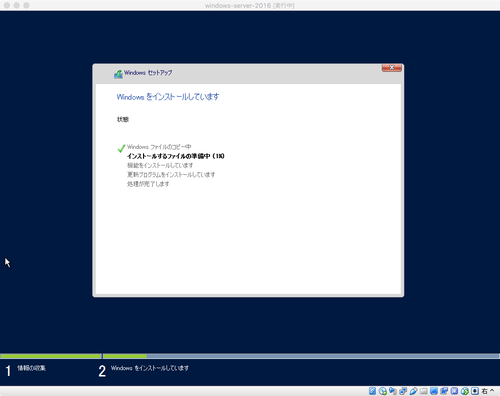The width and height of the screenshot is (500, 396).
Task: Click the video recording indicator icon
Action: tap(444, 391)
